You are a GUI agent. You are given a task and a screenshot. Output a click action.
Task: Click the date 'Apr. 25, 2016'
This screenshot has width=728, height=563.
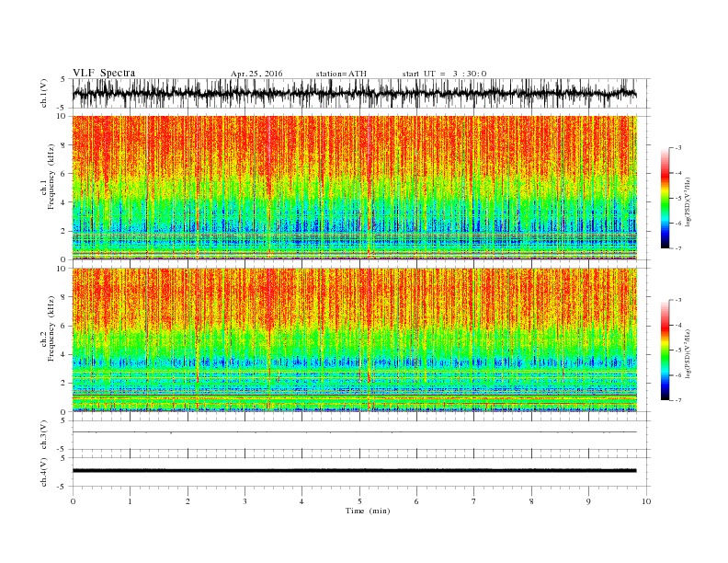coord(256,74)
